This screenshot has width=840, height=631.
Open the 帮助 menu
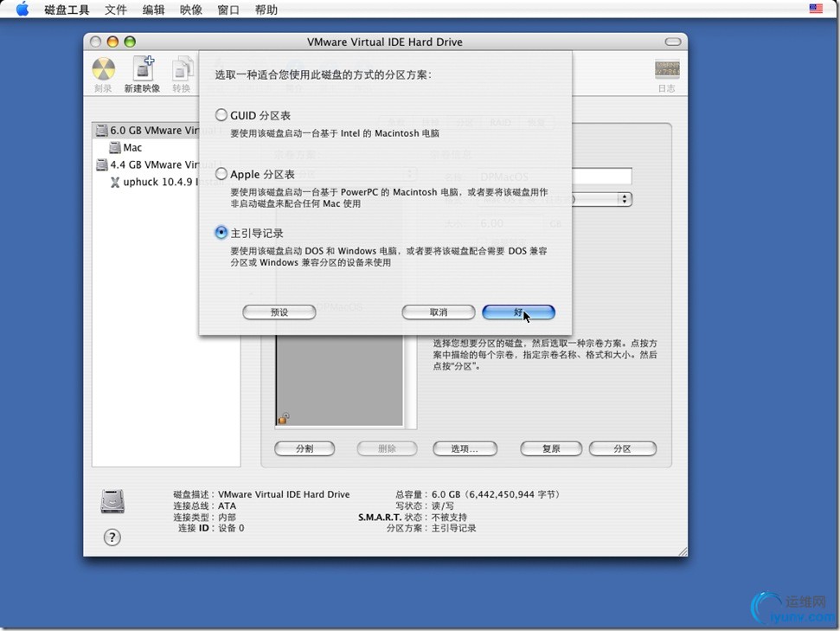(266, 10)
